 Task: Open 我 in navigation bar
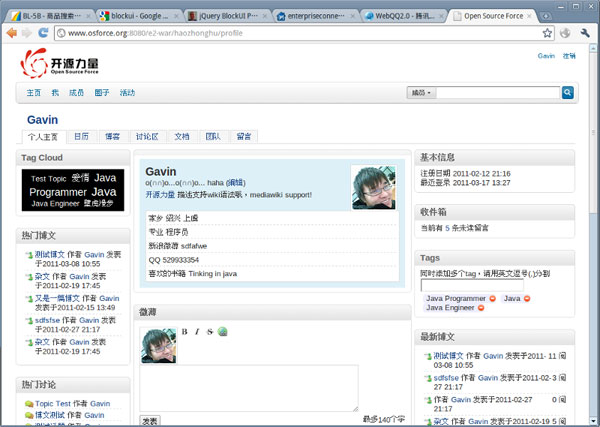pyautogui.click(x=55, y=93)
